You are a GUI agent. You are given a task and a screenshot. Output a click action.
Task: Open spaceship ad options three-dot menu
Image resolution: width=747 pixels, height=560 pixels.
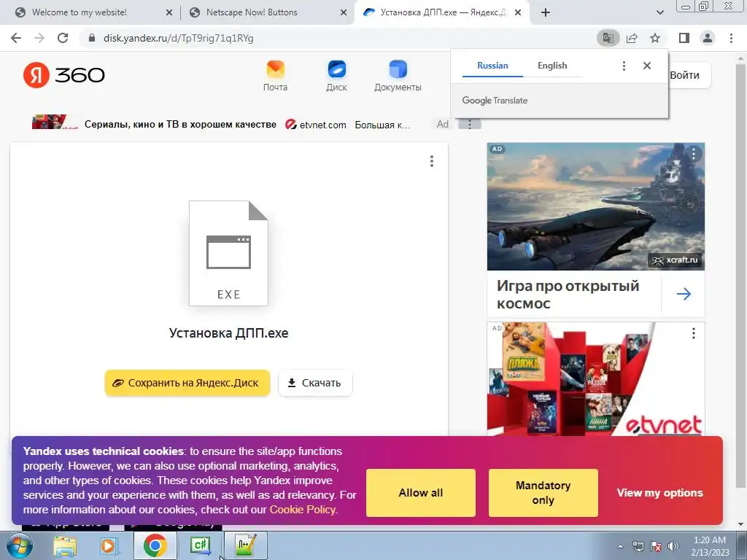(693, 154)
